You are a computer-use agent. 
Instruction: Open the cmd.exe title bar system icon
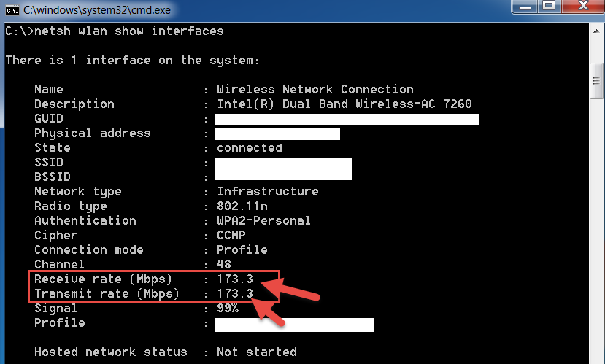point(12,10)
